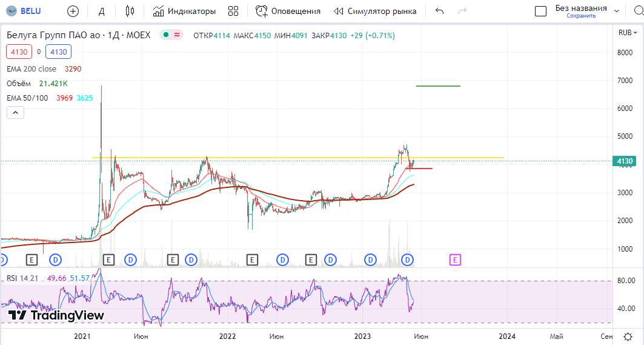The image size is (644, 345).
Task: Click the Май label on time axis
Action: [x=557, y=337]
